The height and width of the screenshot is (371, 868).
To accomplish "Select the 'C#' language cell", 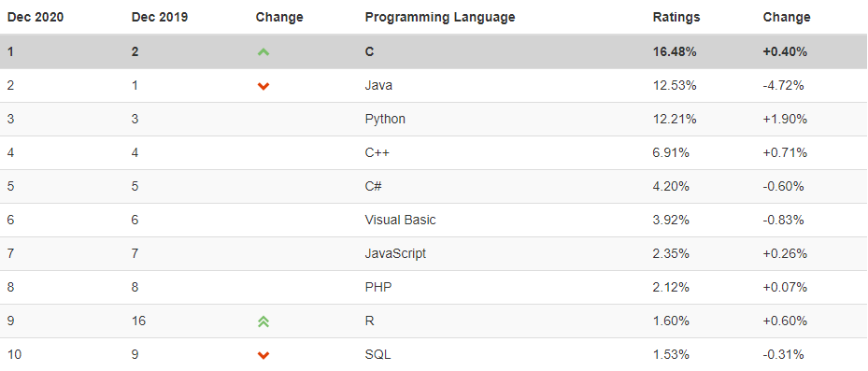I will point(374,187).
